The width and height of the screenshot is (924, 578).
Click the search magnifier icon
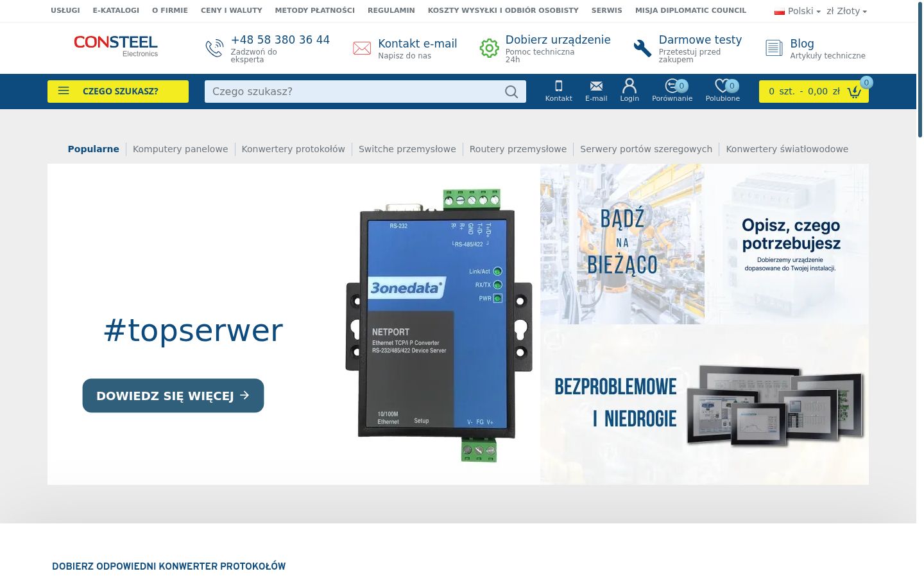tap(511, 92)
